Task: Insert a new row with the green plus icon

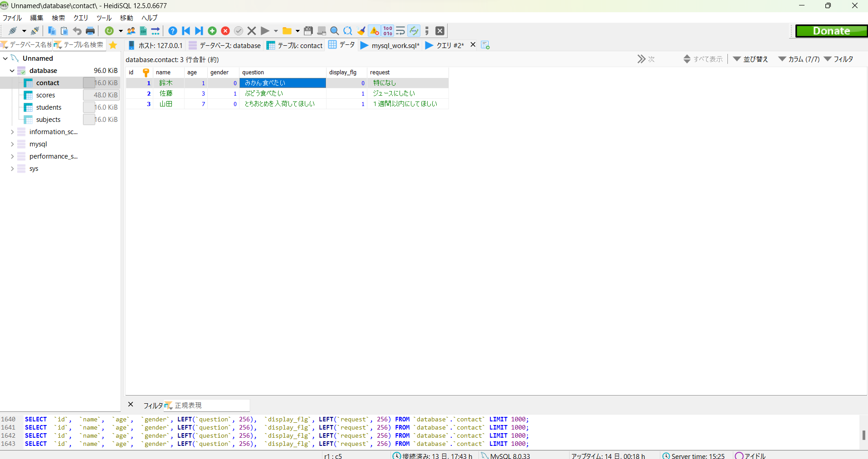Action: tap(212, 30)
